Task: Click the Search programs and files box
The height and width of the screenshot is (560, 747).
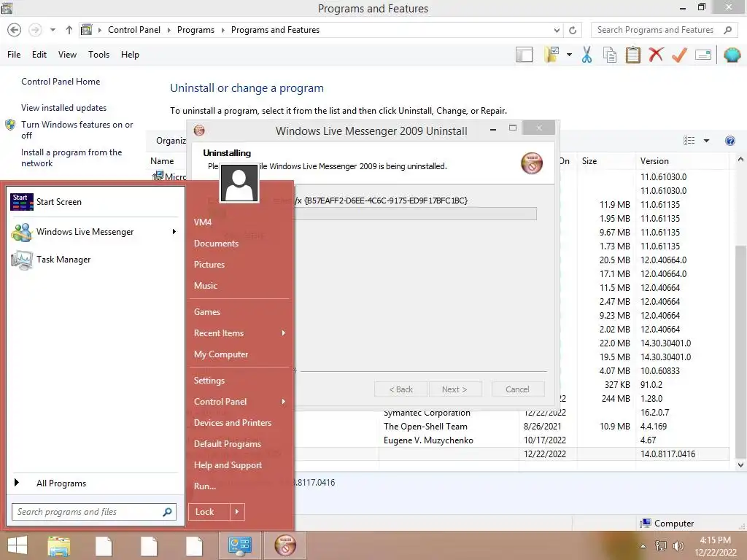Action: 94,512
